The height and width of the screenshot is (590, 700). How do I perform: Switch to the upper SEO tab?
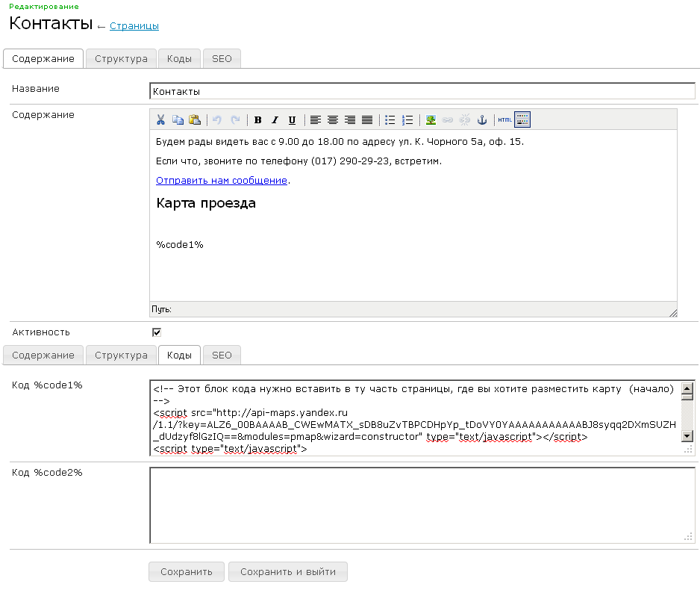click(x=222, y=58)
